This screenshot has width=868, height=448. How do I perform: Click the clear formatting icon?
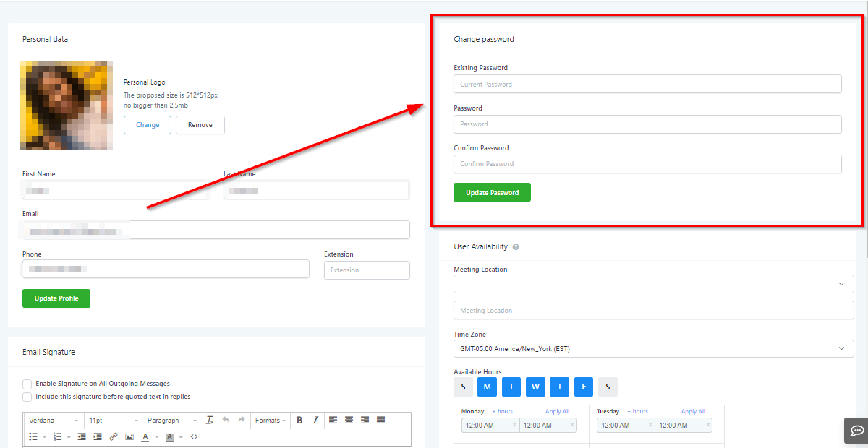(210, 420)
